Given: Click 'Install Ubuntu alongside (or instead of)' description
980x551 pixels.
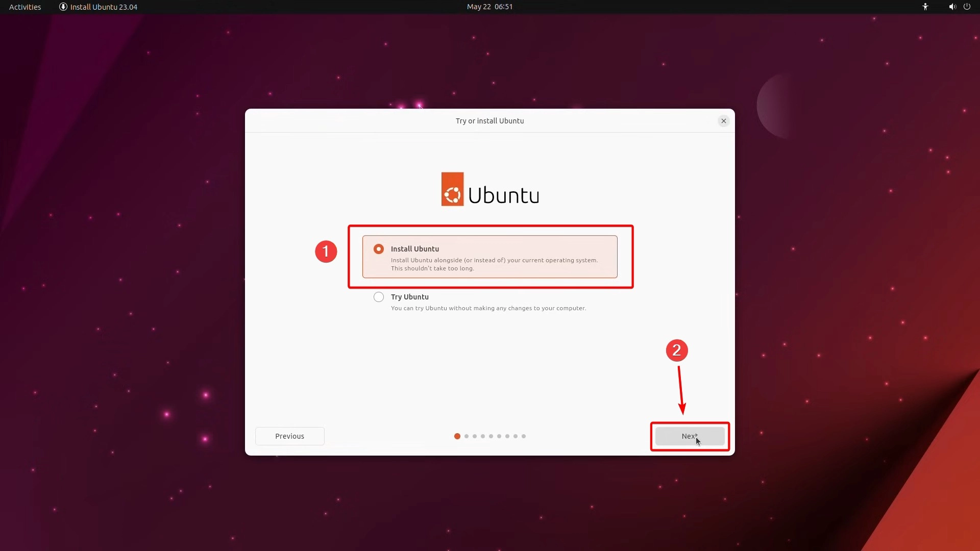Looking at the screenshot, I should click(x=494, y=264).
